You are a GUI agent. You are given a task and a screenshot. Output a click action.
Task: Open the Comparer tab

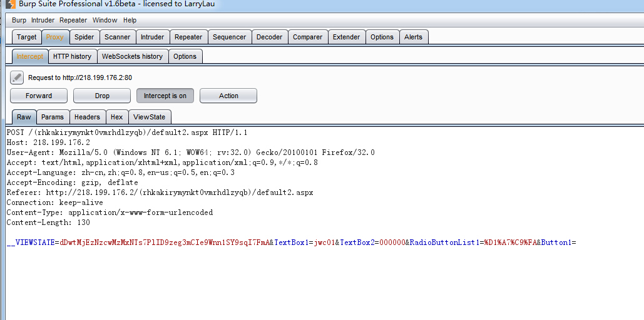click(x=308, y=37)
